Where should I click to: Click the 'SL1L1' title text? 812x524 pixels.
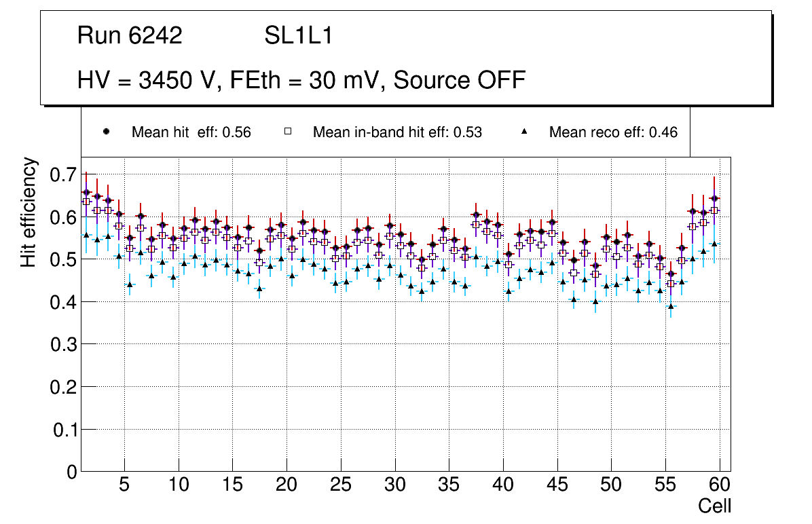pos(298,36)
